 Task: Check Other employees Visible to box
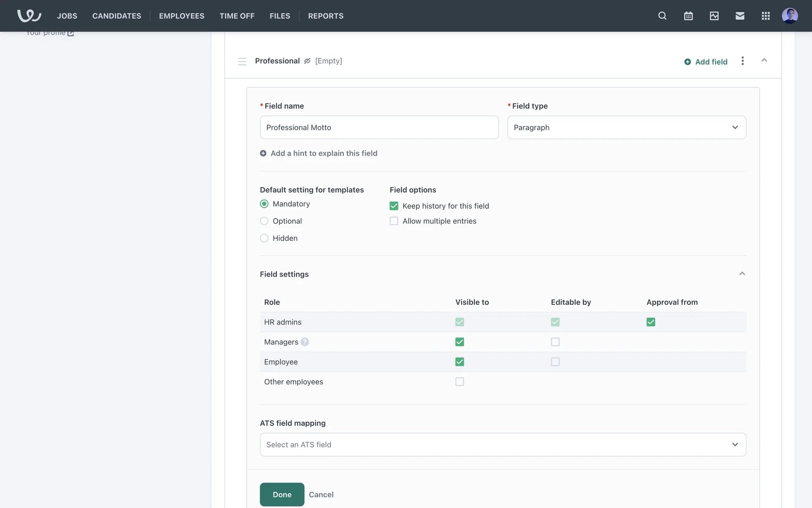[x=459, y=382]
